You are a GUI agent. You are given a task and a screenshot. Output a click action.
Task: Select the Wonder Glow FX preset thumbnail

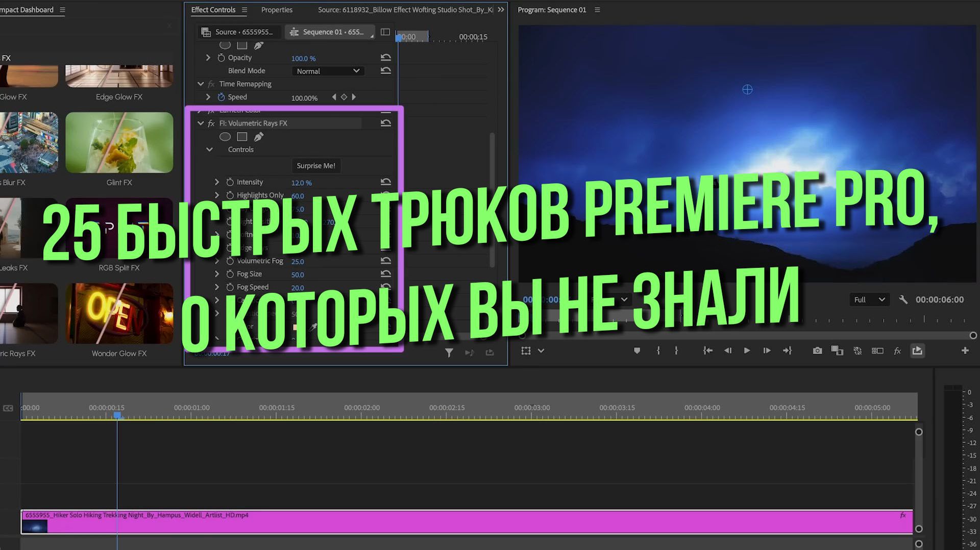point(118,313)
